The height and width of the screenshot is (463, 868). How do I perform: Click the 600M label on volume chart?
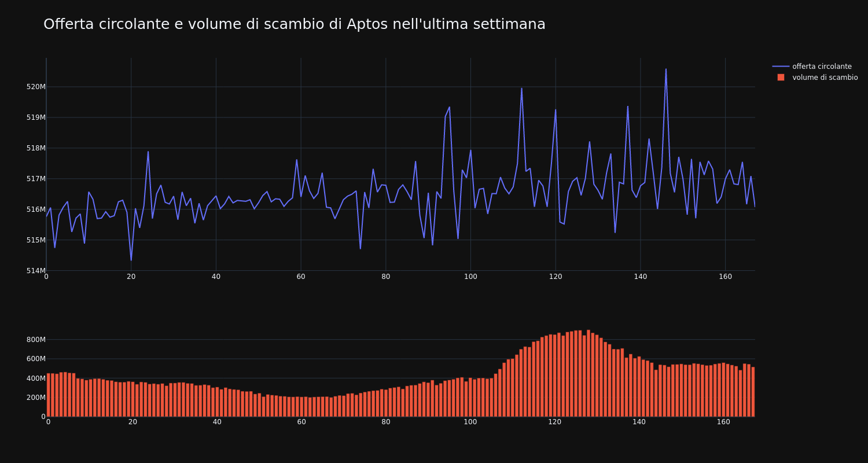point(35,359)
